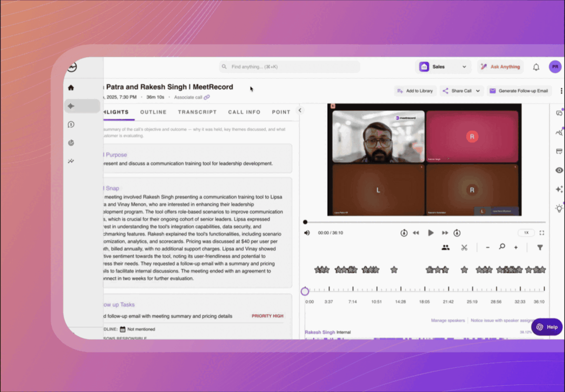565x392 pixels.
Task: Click the Purpose card heading
Action: (116, 155)
